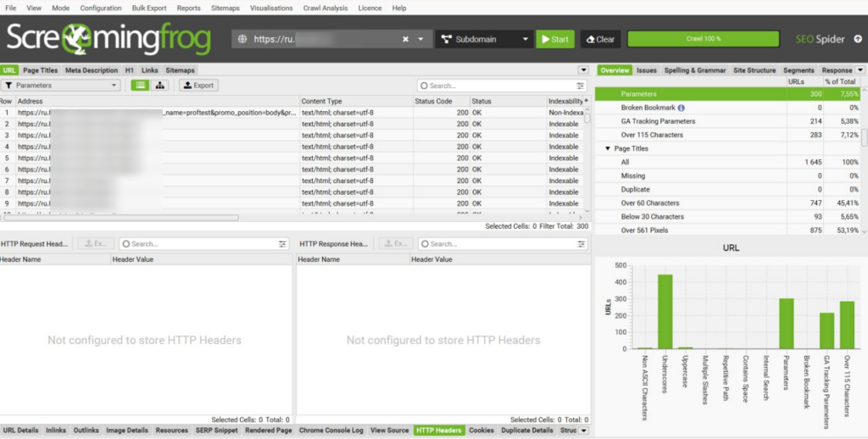Select GA Tracking Parameters overview row
Screen dimensions: 868x439
pyautogui.click(x=727, y=121)
